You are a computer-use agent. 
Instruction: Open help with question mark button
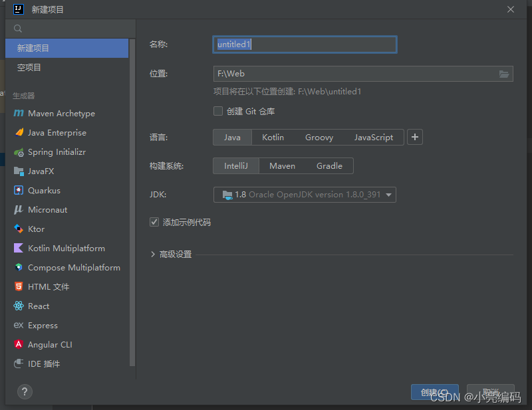[25, 392]
